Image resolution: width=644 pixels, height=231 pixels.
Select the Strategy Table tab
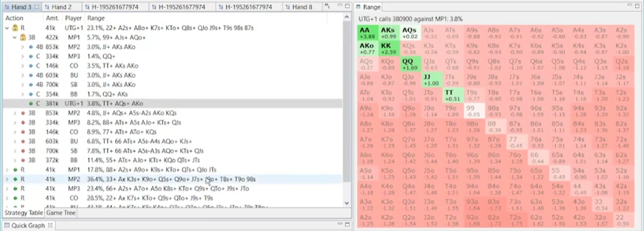pyautogui.click(x=24, y=213)
